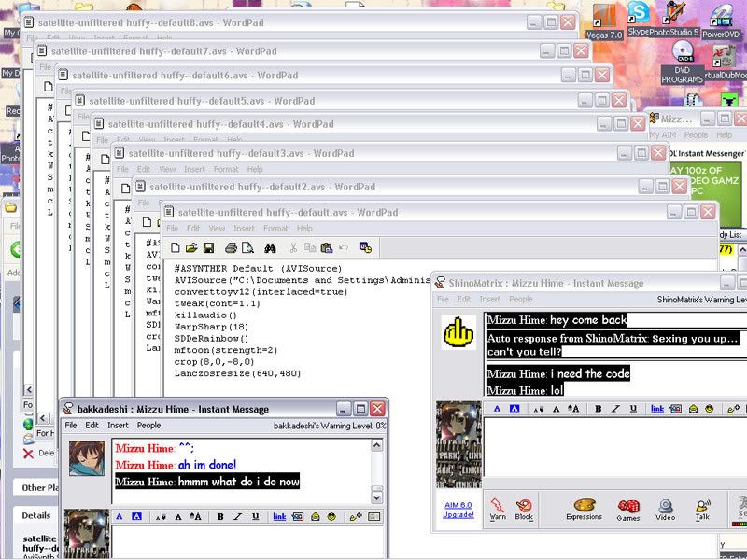Insert smiley in ShinoMatrix message toolbar
Viewport: 747px width, 560px height.
[x=710, y=409]
